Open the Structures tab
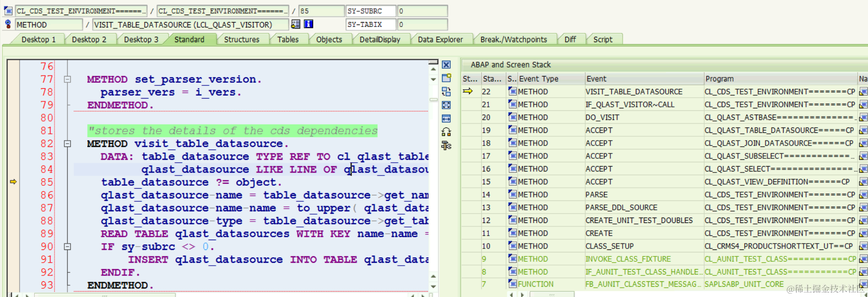This screenshot has width=868, height=297. (x=241, y=40)
